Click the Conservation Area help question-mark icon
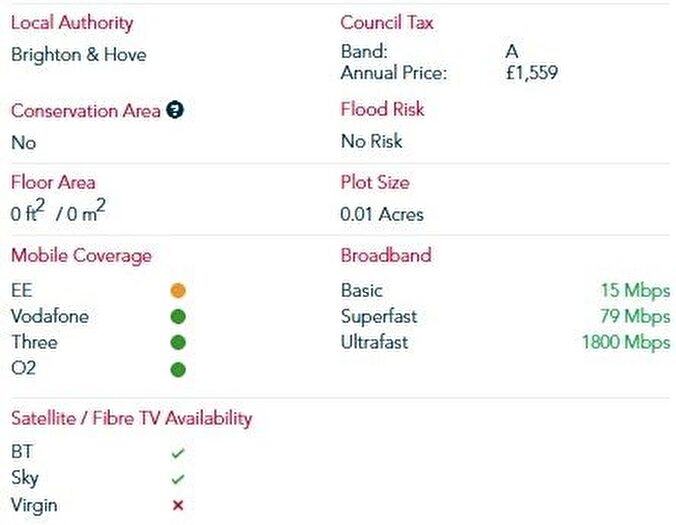Screen dimensions: 676x525 click(175, 111)
